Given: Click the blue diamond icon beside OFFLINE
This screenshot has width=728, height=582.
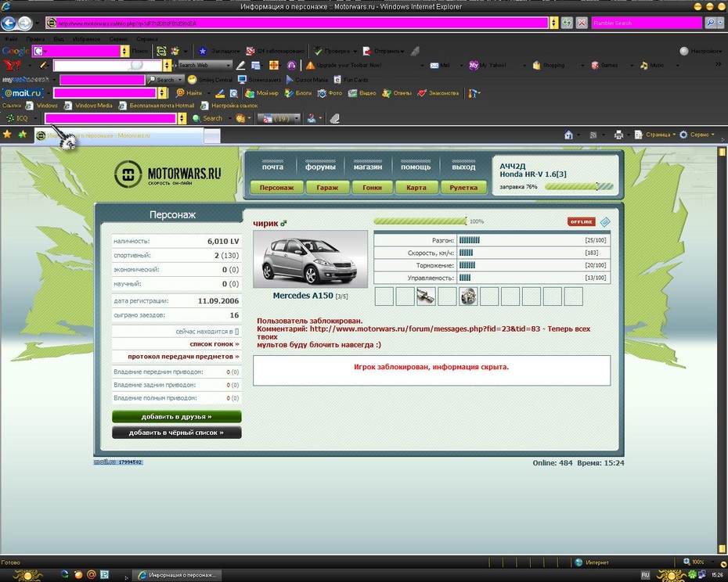Looking at the screenshot, I should (x=604, y=222).
